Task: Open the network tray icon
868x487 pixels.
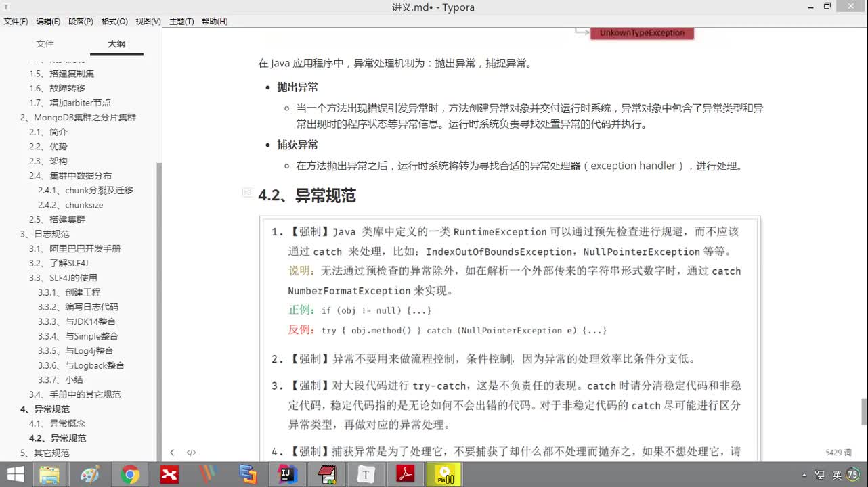Action: point(821,476)
